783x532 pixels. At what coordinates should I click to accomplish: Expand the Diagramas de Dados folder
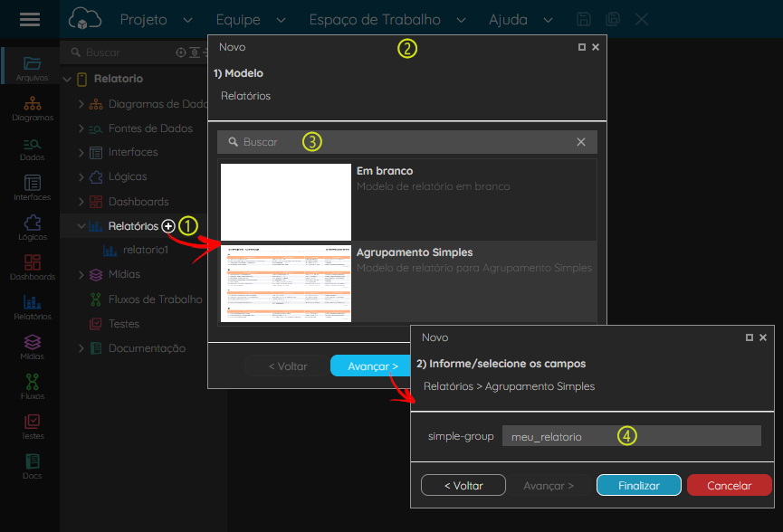pyautogui.click(x=81, y=104)
